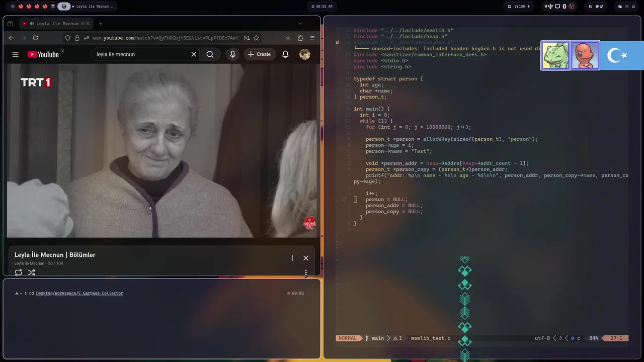This screenshot has height=362, width=644.
Task: Click the URL address field
Action: (x=163, y=38)
